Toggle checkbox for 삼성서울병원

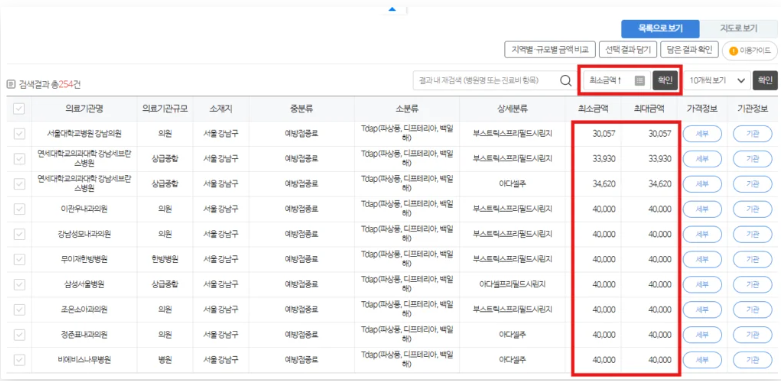pos(19,285)
